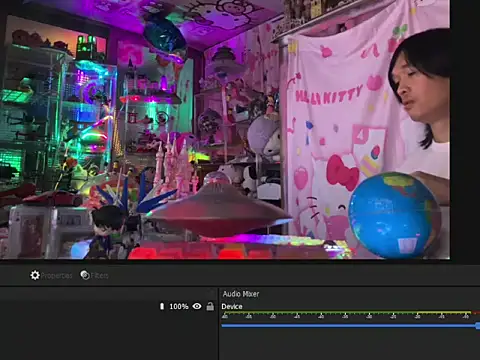Open Filters via the overlapping-circles icon
480x360 pixels.
85,275
